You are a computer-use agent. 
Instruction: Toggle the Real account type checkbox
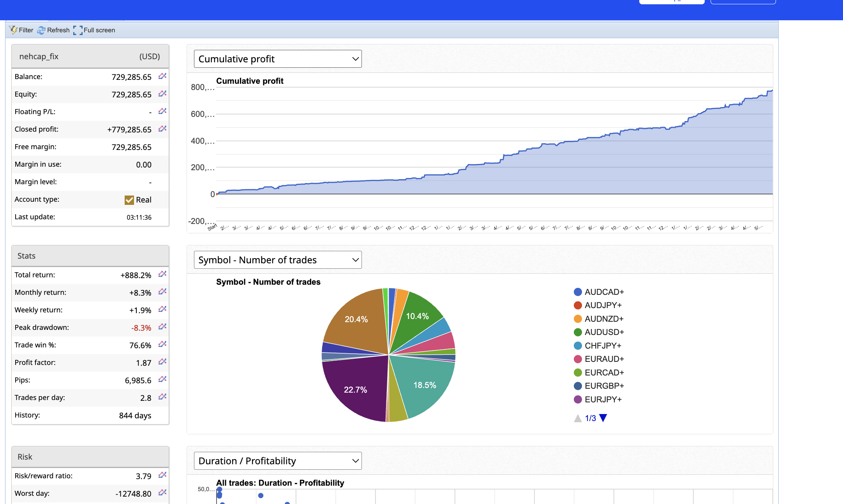(129, 200)
